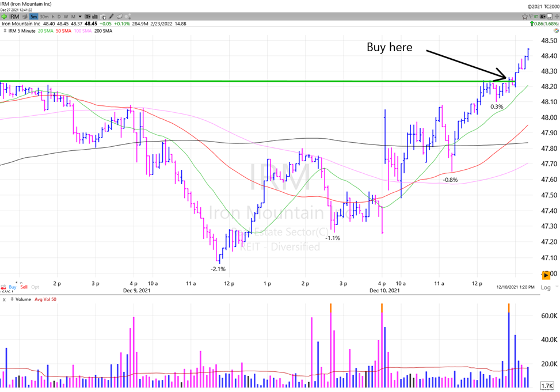The width and height of the screenshot is (560, 392).
Task: Click the 'Avg Vol 50' indicator label
Action: pyautogui.click(x=45, y=299)
